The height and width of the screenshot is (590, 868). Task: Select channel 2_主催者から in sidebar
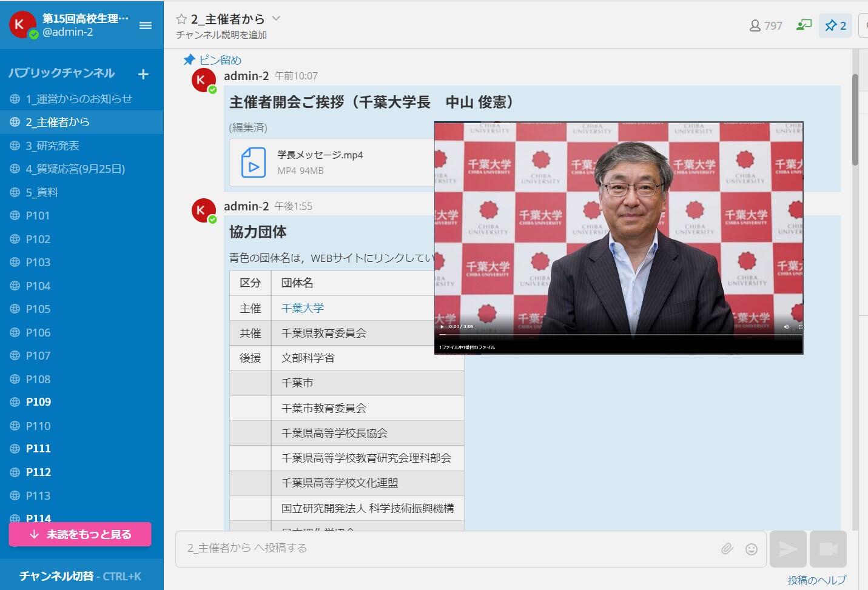point(82,122)
